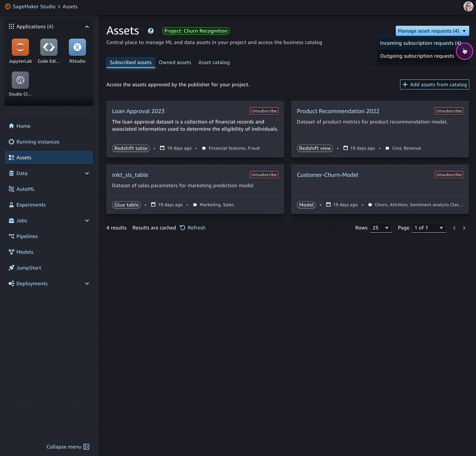476x456 pixels.
Task: Select Assets in the sidebar
Action: point(49,157)
